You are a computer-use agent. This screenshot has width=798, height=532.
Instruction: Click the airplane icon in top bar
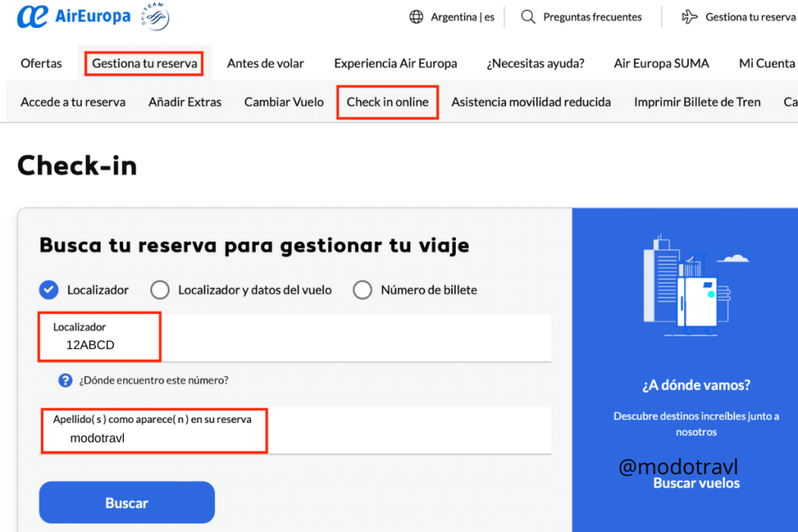point(689,17)
